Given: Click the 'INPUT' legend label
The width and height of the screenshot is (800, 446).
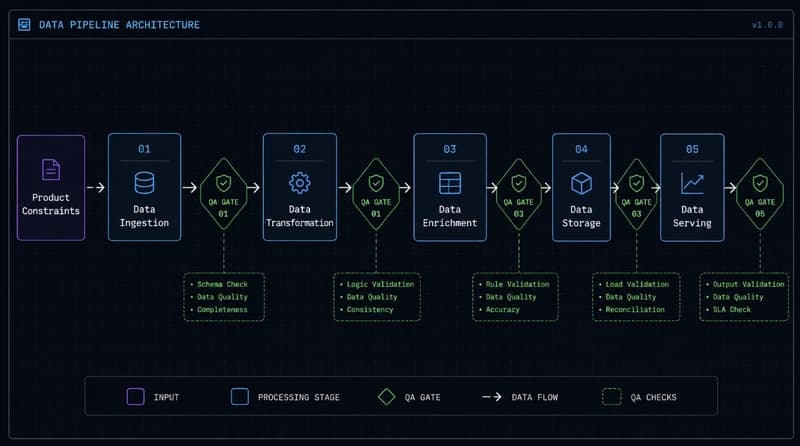Looking at the screenshot, I should click(166, 397).
